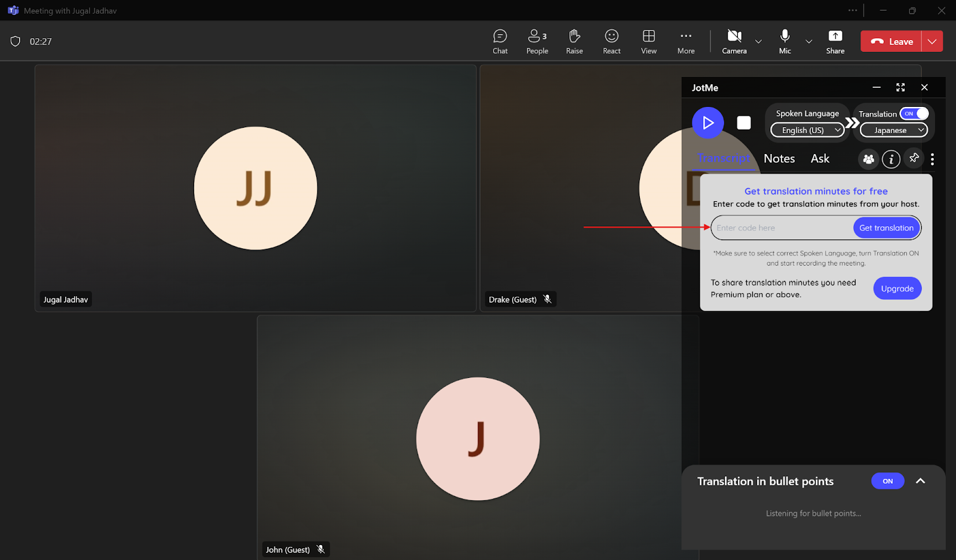The width and height of the screenshot is (956, 560).
Task: Mute the Mic
Action: 785,42
